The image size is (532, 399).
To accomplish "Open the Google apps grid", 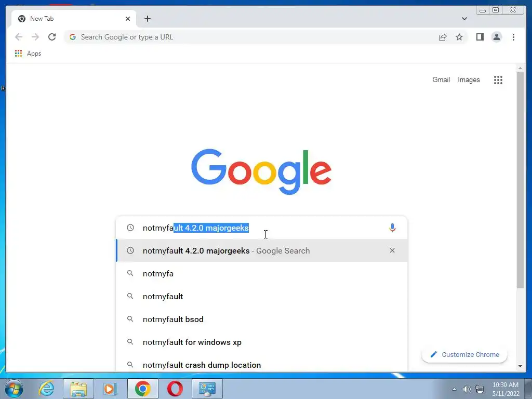I will point(498,80).
